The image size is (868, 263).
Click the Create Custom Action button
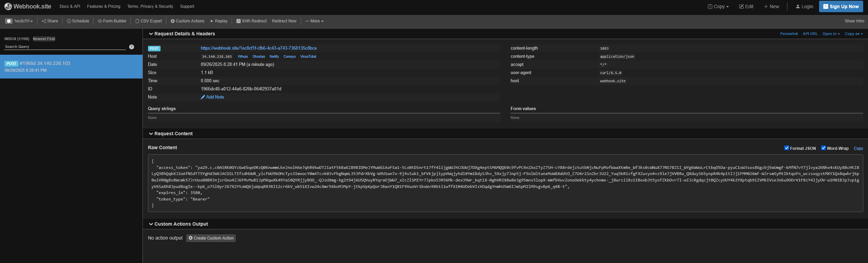211,238
